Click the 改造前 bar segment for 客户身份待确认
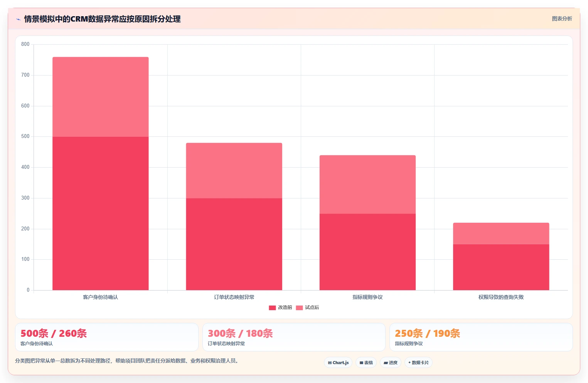The height and width of the screenshot is (383, 588). 101,213
